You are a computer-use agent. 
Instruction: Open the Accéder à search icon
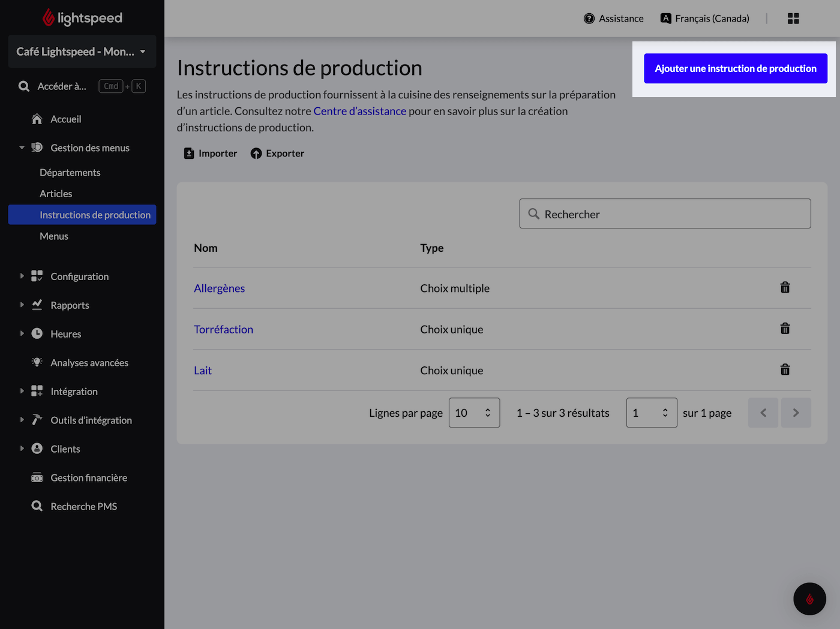[x=24, y=86]
